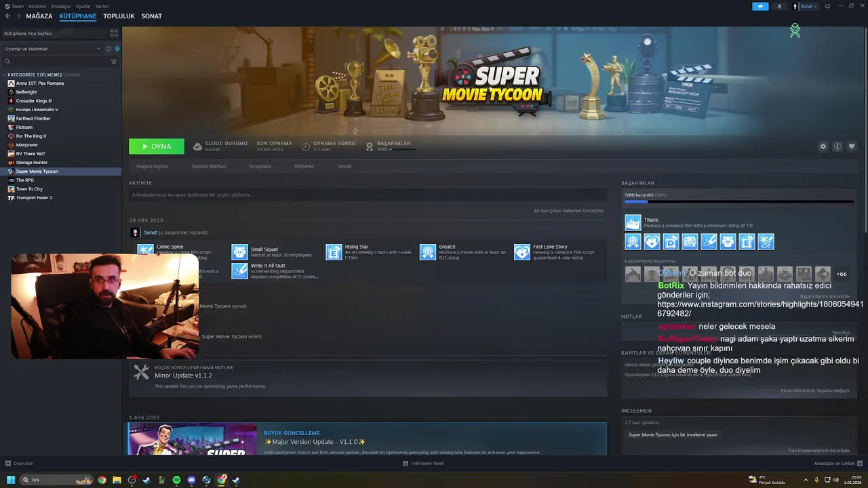
Task: Open Discord from the taskbar
Action: tap(191, 480)
